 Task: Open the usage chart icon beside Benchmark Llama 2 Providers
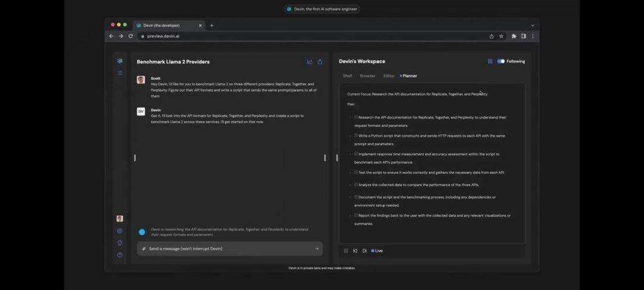[310, 62]
